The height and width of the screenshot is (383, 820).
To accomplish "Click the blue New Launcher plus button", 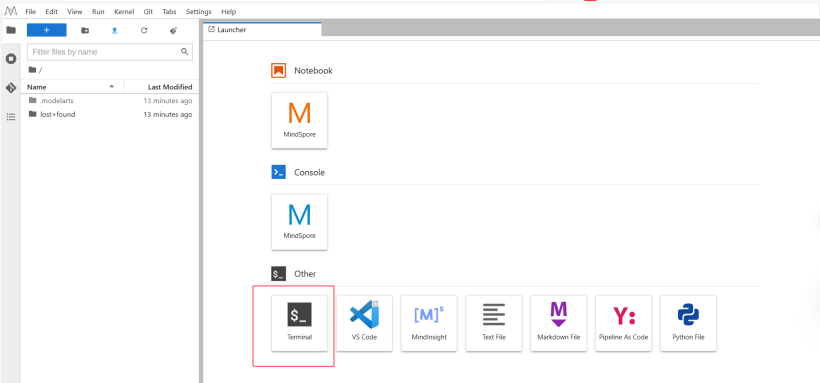I will (x=47, y=30).
